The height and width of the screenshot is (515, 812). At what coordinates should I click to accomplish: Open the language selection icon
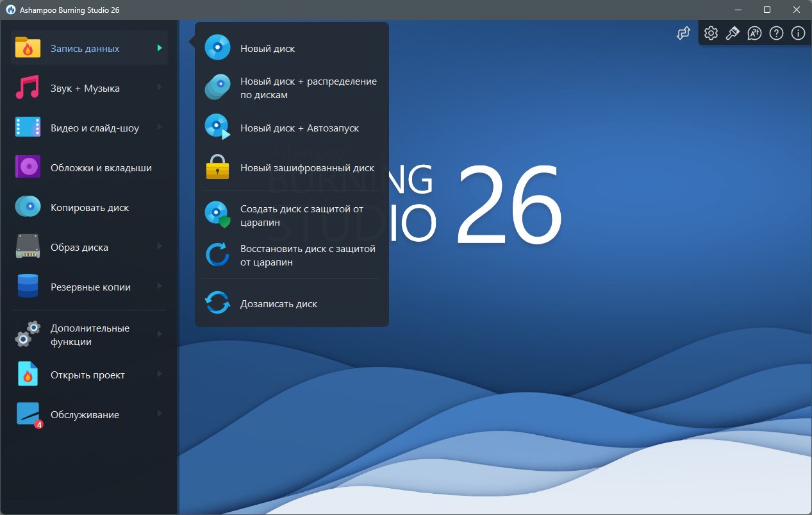point(754,33)
